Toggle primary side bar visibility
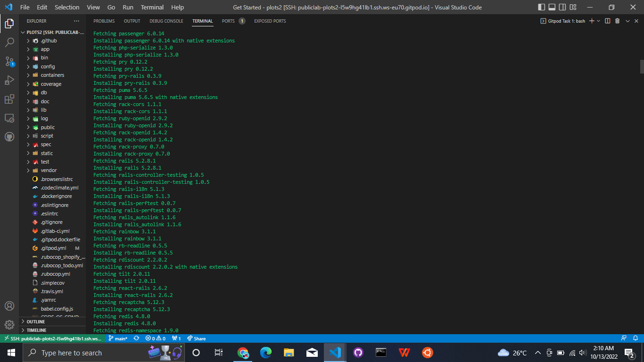This screenshot has width=644, height=362. [541, 7]
